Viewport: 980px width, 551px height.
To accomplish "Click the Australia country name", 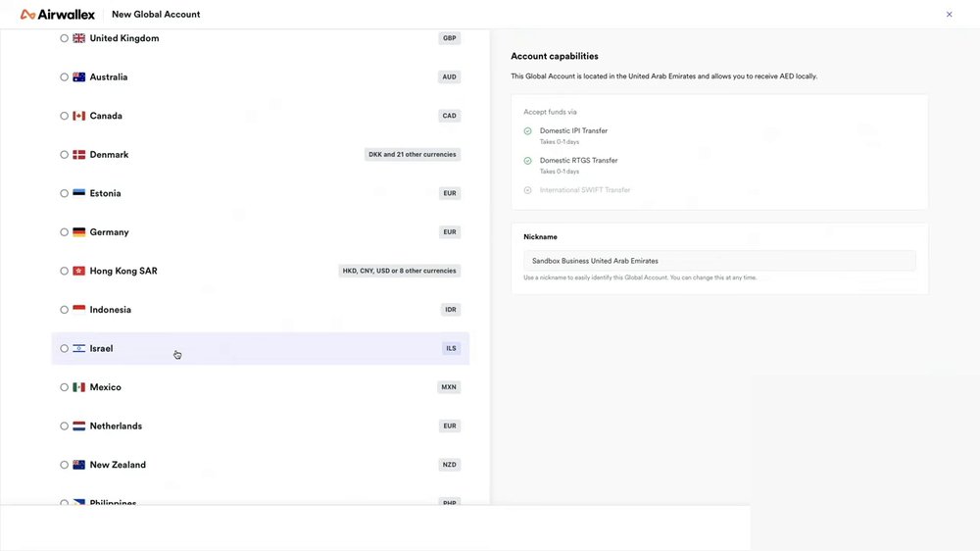I will 109,76.
